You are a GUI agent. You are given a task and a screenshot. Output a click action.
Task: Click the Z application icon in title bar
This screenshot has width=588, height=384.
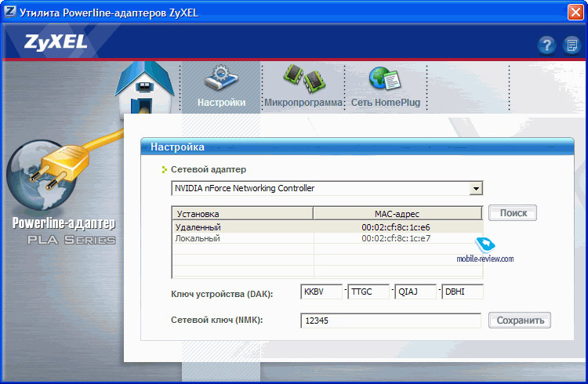9,11
